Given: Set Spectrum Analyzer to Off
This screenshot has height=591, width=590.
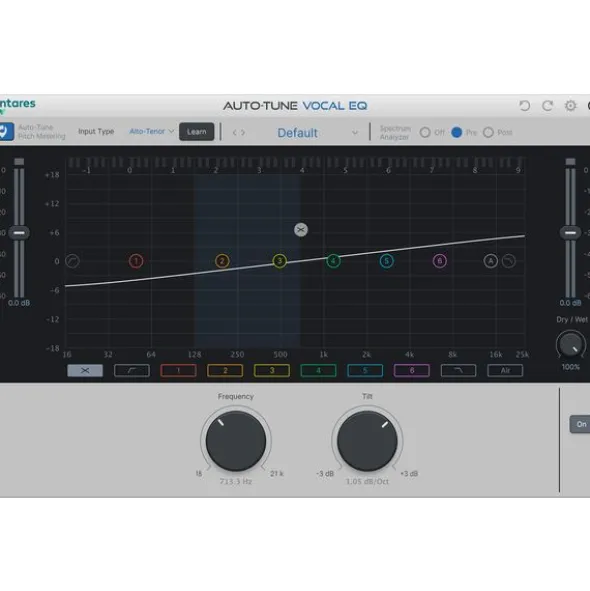Looking at the screenshot, I should click(425, 132).
